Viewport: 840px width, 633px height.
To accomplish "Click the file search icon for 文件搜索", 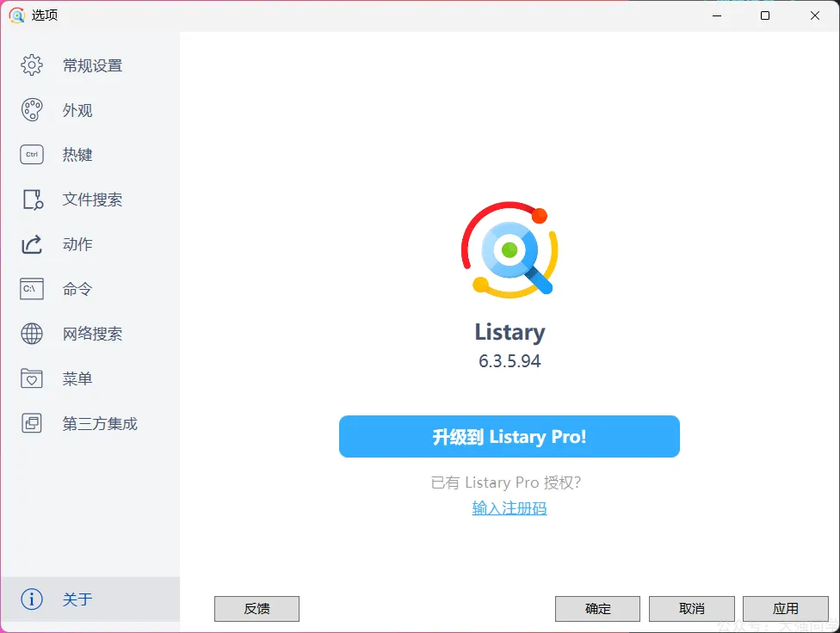I will (32, 200).
